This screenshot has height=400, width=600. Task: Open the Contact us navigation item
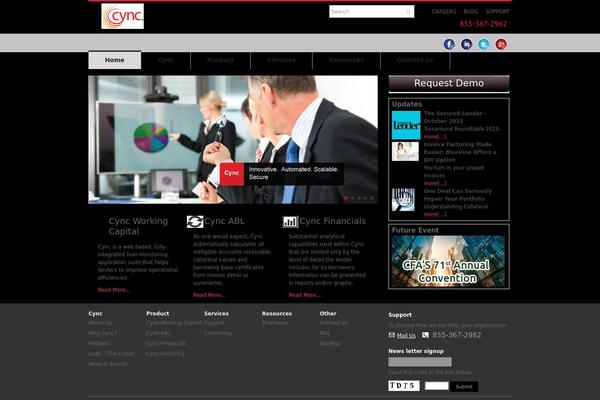pyautogui.click(x=415, y=60)
